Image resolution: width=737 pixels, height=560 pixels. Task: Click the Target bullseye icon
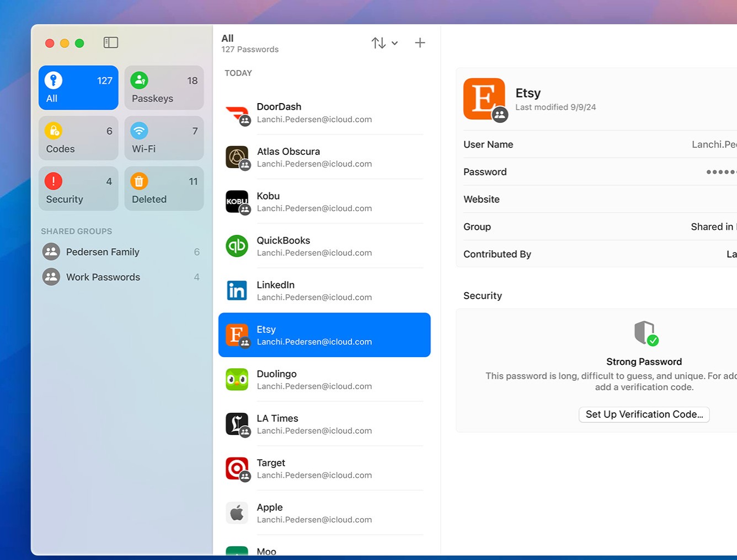click(237, 469)
